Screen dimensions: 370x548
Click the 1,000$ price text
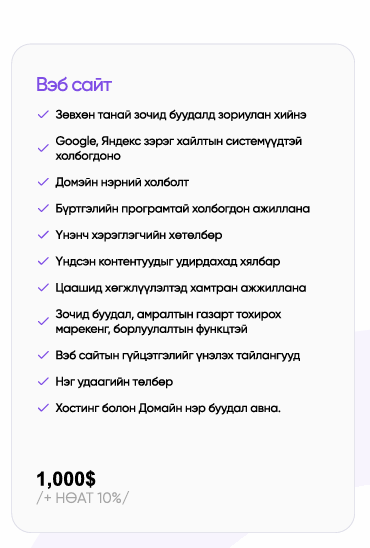[x=66, y=479]
